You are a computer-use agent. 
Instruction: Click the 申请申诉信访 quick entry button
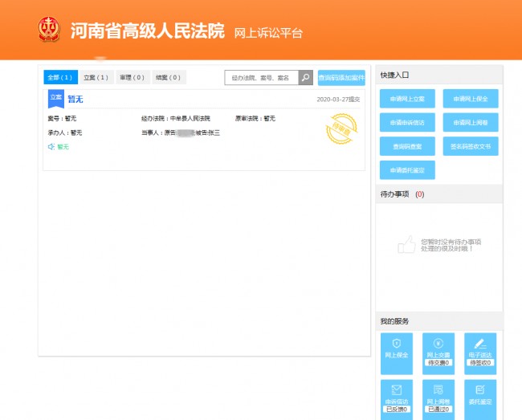[407, 123]
